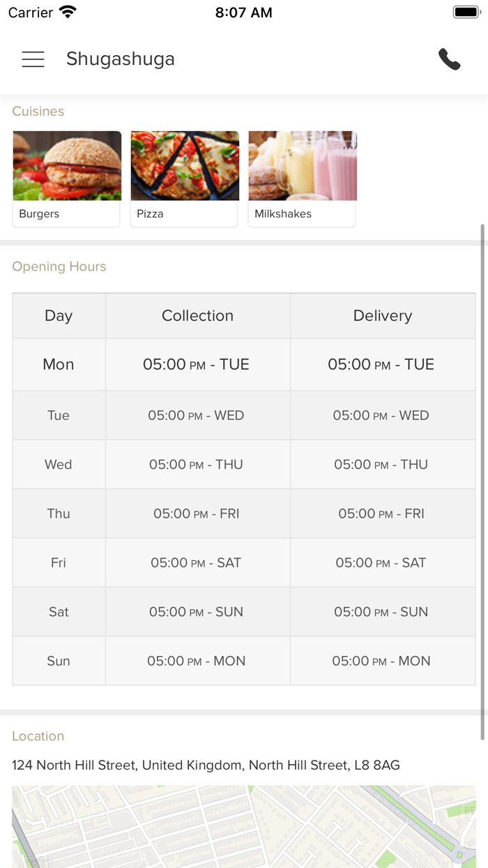Select the Pizza cuisine photo

[185, 166]
